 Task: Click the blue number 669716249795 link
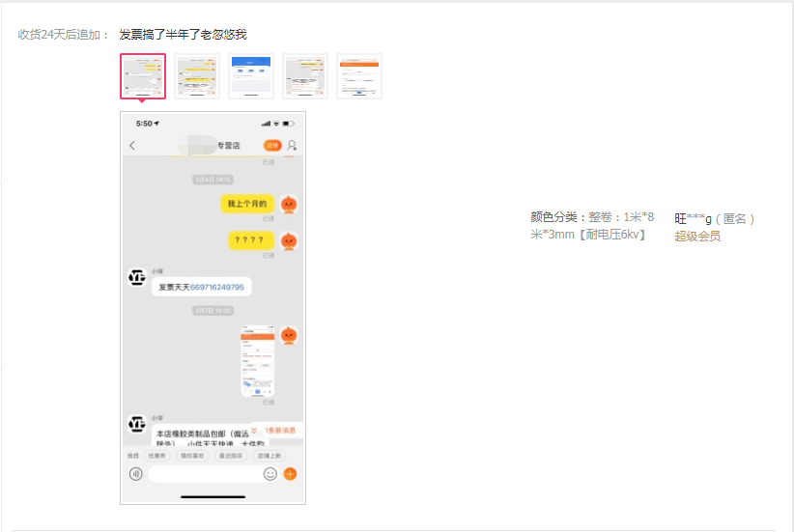[217, 288]
